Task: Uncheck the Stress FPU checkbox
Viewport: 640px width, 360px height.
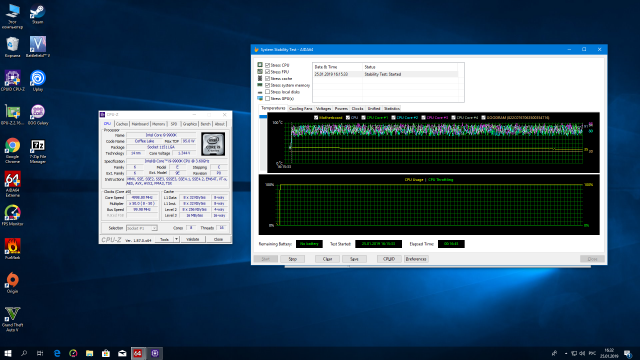Action: pos(268,72)
